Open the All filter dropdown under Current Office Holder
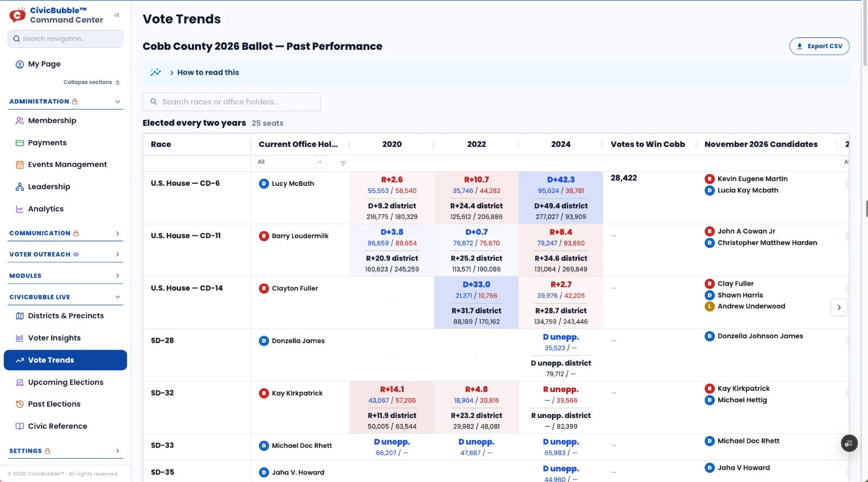This screenshot has height=482, width=868. [290, 162]
